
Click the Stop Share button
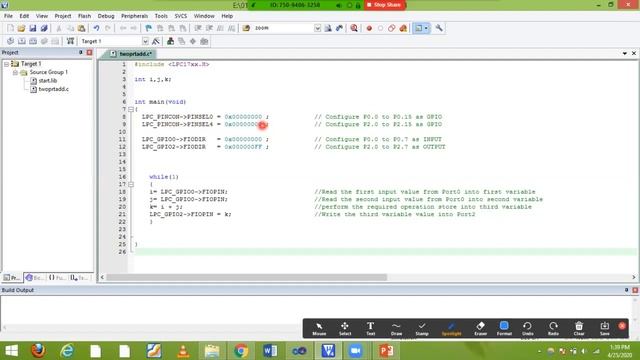[384, 5]
